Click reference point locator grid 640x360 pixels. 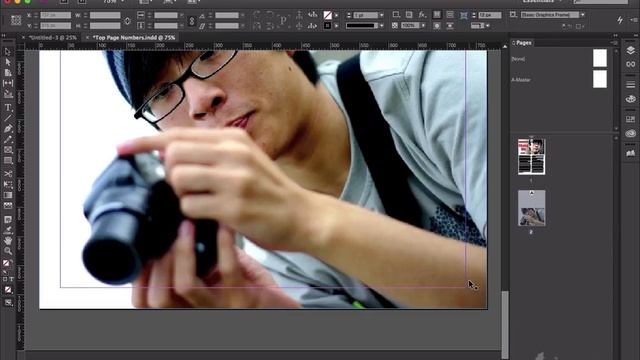click(x=16, y=20)
